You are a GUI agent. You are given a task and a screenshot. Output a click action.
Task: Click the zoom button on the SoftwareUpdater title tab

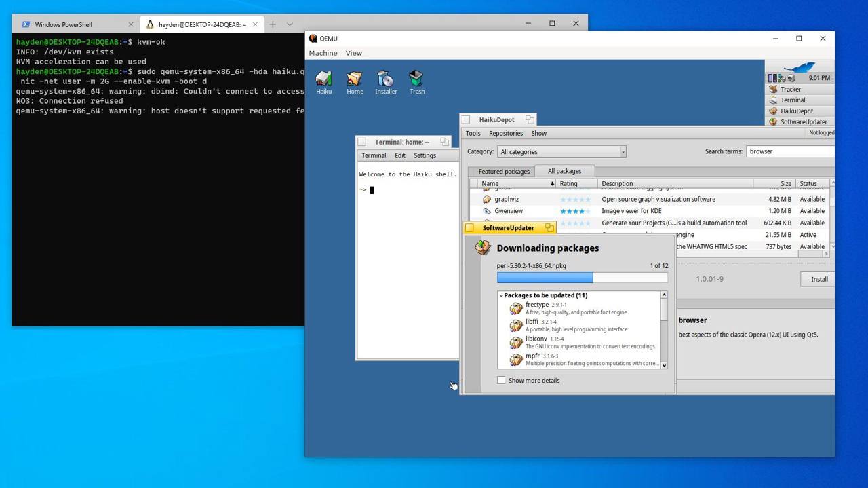coord(549,227)
